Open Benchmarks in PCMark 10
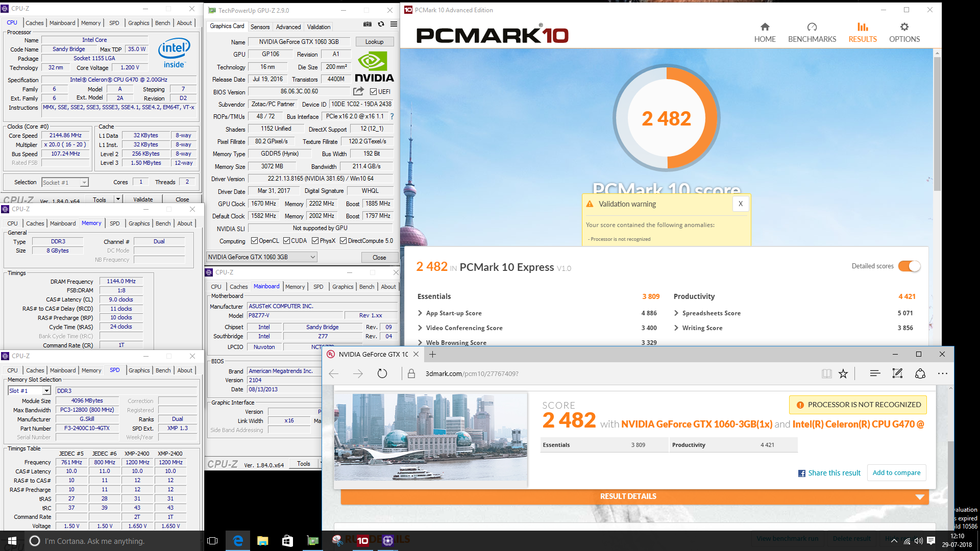The width and height of the screenshot is (980, 551). [x=812, y=33]
